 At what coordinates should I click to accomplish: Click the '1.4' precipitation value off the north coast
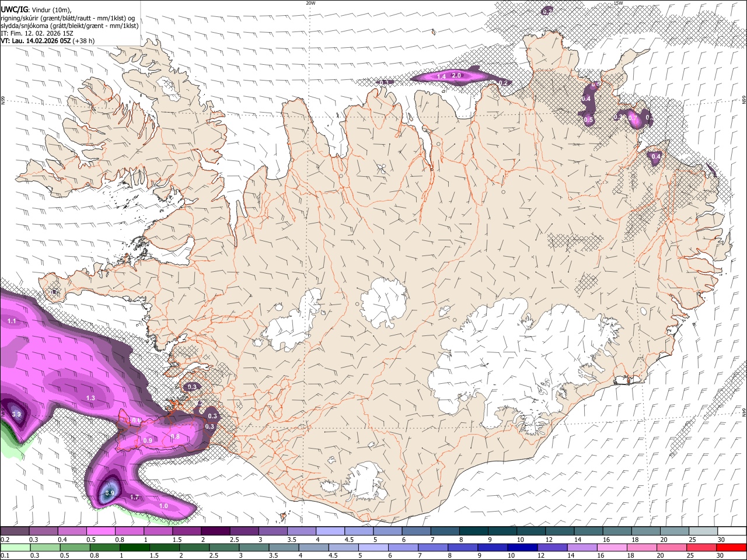click(x=441, y=77)
